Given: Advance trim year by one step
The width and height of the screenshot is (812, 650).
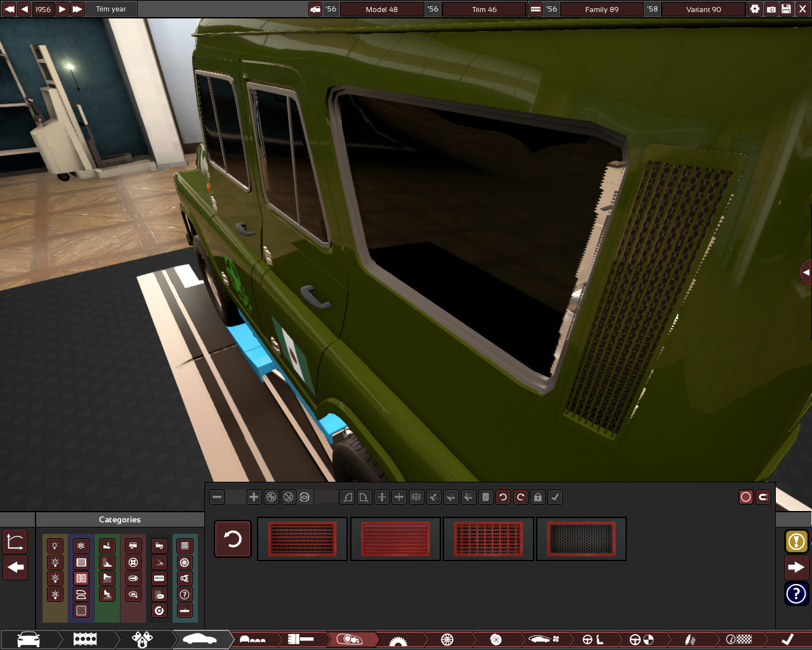Looking at the screenshot, I should coord(62,9).
